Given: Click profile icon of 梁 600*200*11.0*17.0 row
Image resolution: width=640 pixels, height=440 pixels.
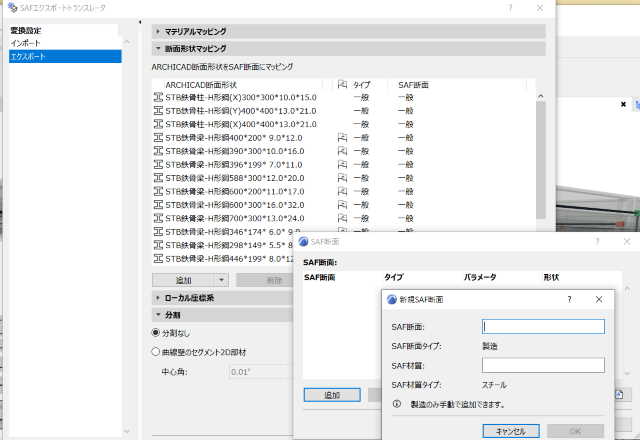Looking at the screenshot, I should click(x=158, y=191).
